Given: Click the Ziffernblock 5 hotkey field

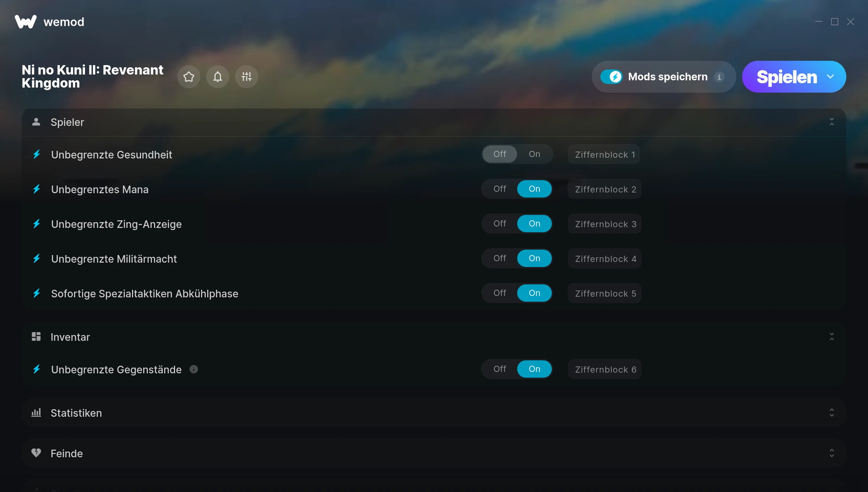Looking at the screenshot, I should tap(605, 293).
